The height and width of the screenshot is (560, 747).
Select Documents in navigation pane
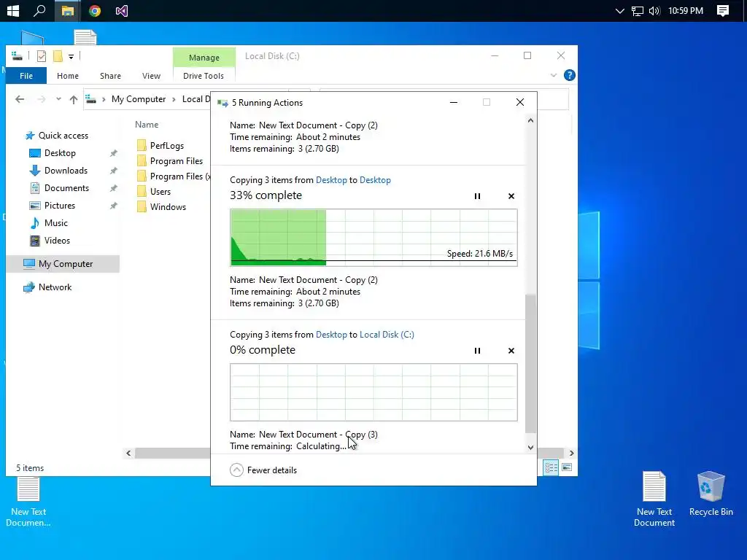66,188
